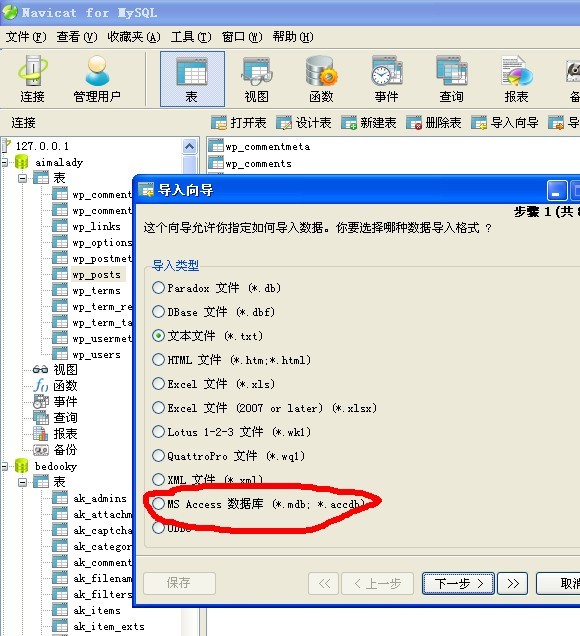
Task: Switch to the 视图 views toolbar button
Action: tap(256, 79)
